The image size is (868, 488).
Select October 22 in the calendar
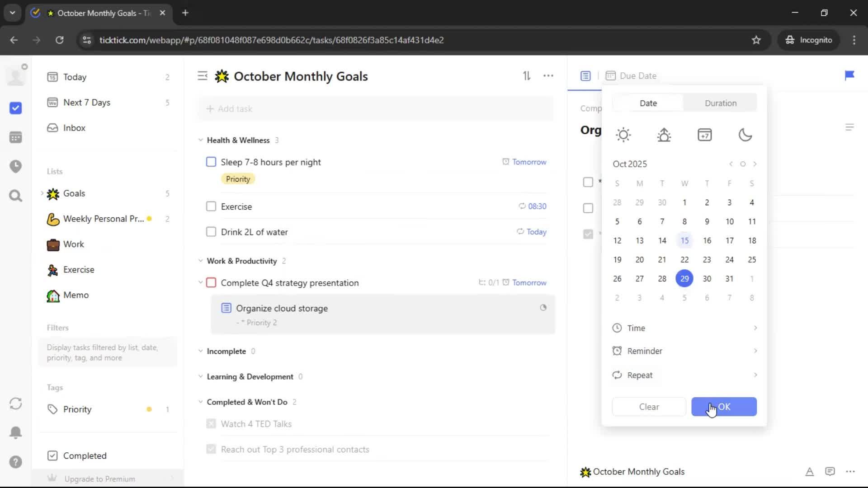684,259
